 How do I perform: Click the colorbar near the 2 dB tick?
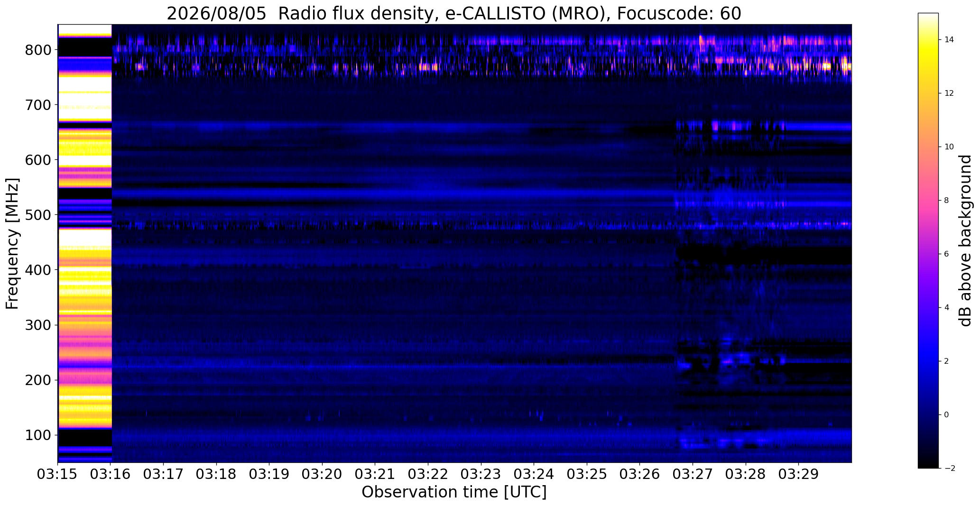coord(928,361)
